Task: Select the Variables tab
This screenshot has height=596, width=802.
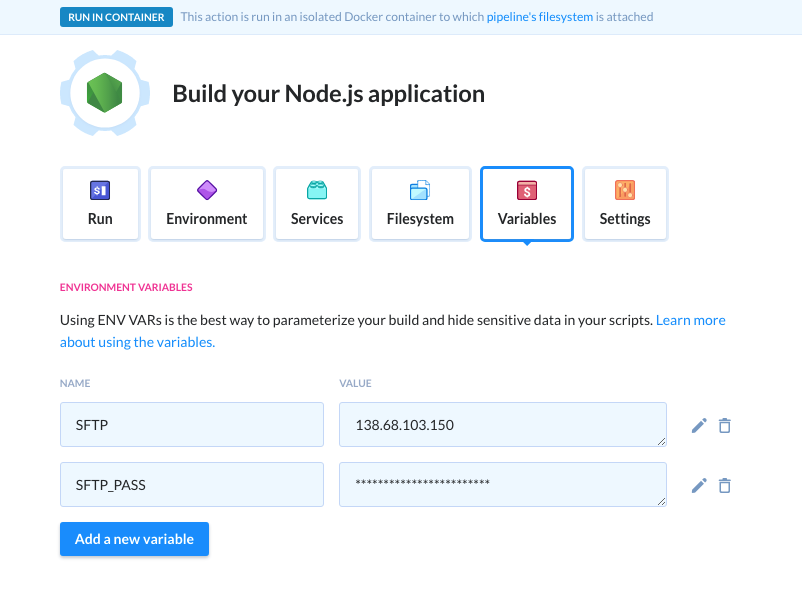Action: tap(527, 204)
